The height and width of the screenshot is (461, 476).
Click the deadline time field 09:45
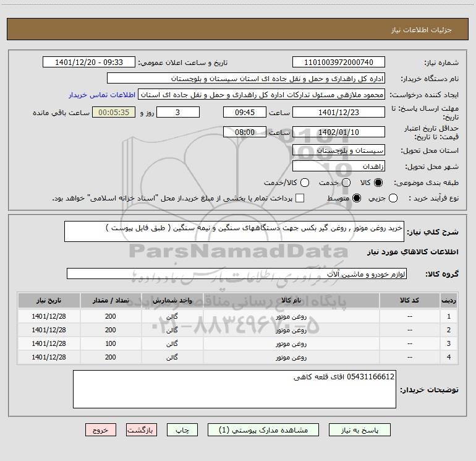click(x=245, y=112)
